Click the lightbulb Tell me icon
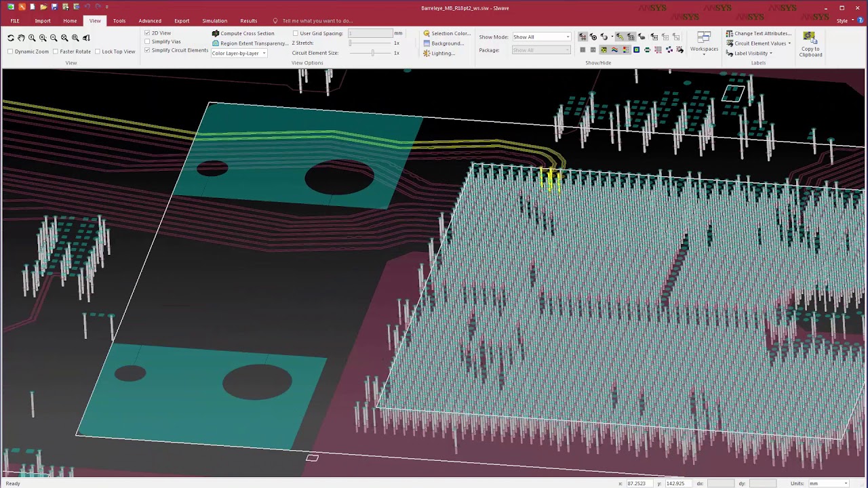The height and width of the screenshot is (488, 868). (275, 21)
